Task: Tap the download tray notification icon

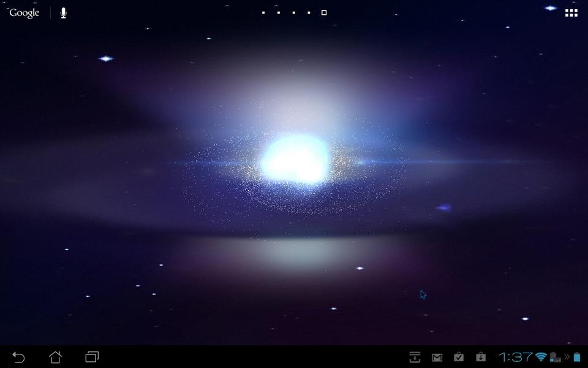Action: coord(415,357)
